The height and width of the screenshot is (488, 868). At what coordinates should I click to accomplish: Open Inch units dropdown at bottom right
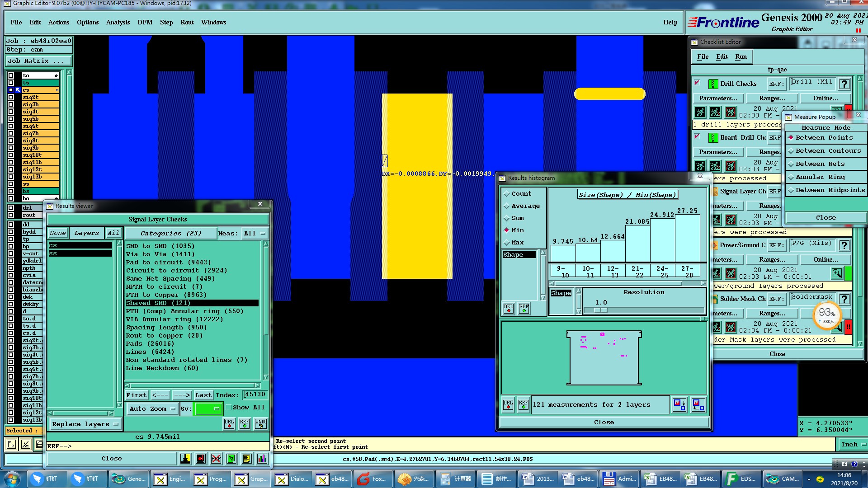coord(853,445)
